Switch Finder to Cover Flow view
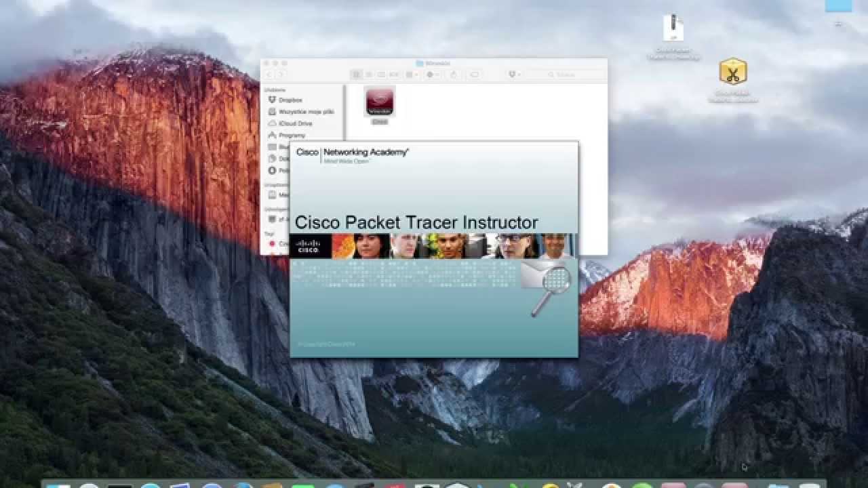 [x=393, y=75]
